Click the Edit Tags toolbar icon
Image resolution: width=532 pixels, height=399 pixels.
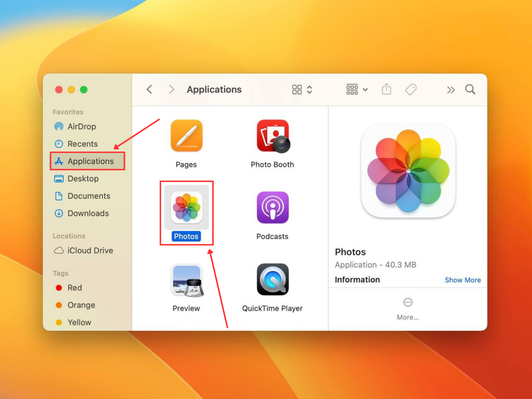point(411,89)
